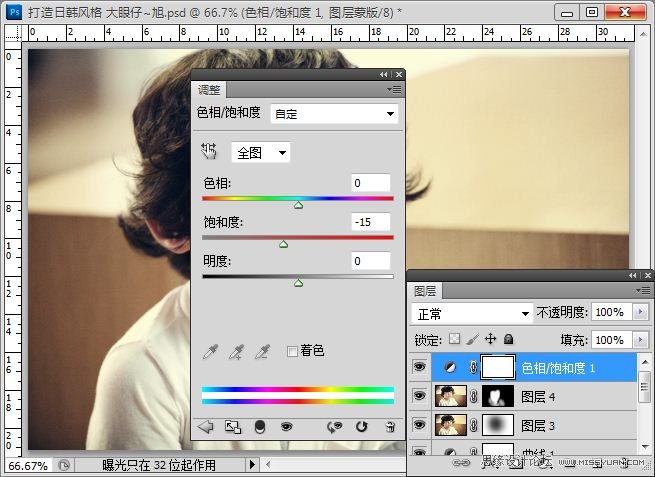This screenshot has width=655, height=477.
Task: Click the mask link icon on 图层 4
Action: point(473,396)
